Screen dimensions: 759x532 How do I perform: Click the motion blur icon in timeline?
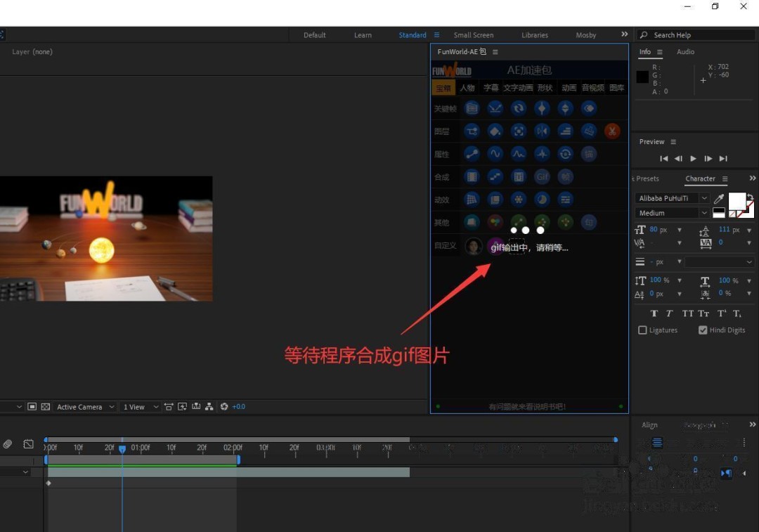point(7,444)
